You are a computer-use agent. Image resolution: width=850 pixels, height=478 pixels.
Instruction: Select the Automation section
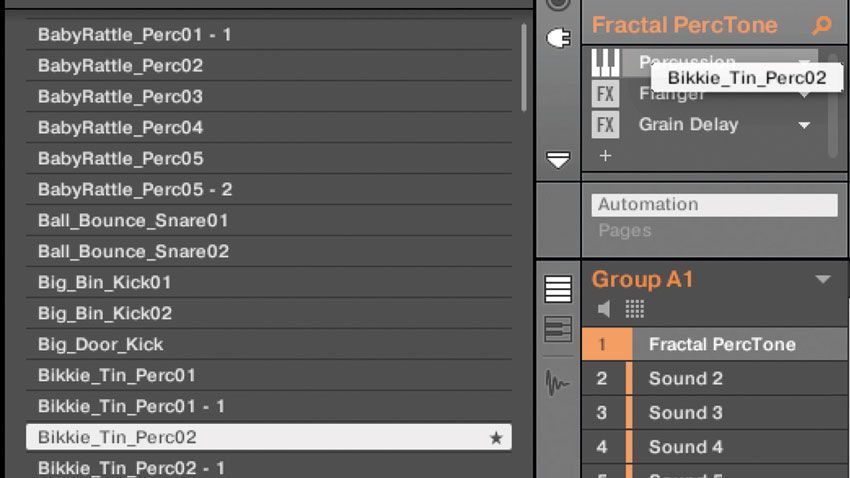pos(714,205)
